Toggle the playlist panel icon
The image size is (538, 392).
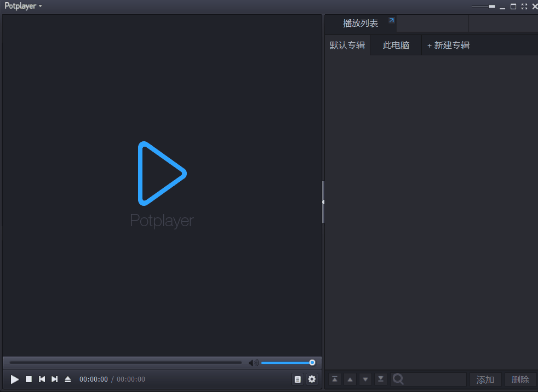[297, 379]
